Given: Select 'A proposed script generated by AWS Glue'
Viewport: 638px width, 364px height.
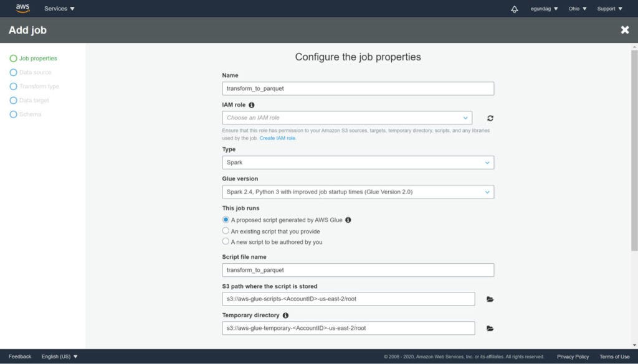Looking at the screenshot, I should tap(226, 220).
